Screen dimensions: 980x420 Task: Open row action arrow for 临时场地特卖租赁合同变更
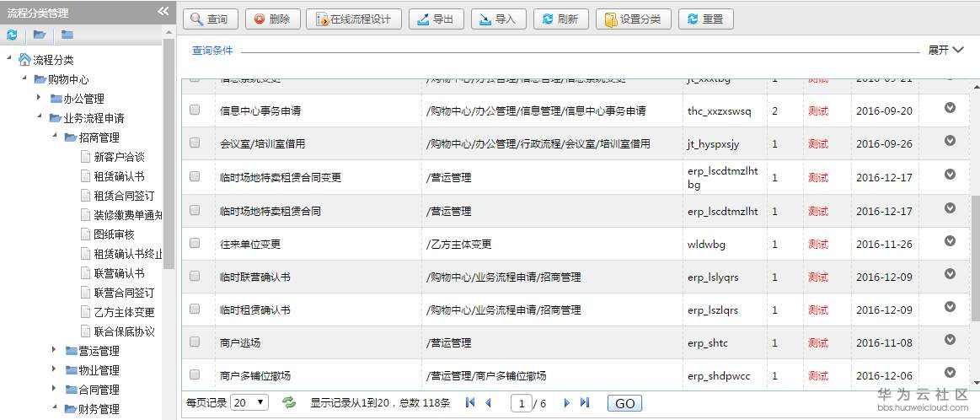click(950, 174)
